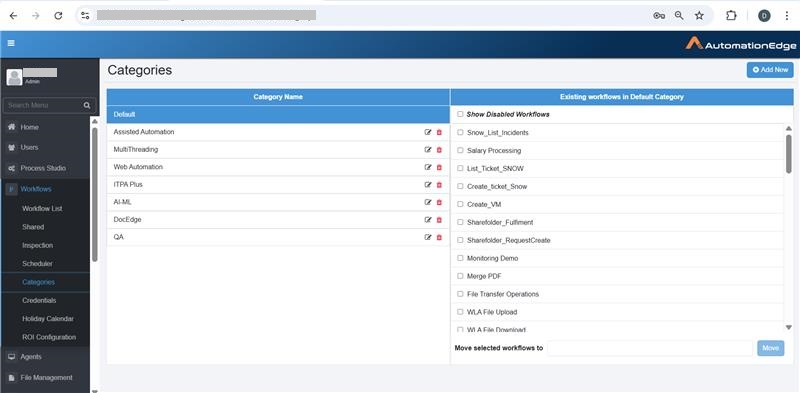Edit the Assisted Automation category
Viewport: 800px width, 393px height.
pos(428,132)
